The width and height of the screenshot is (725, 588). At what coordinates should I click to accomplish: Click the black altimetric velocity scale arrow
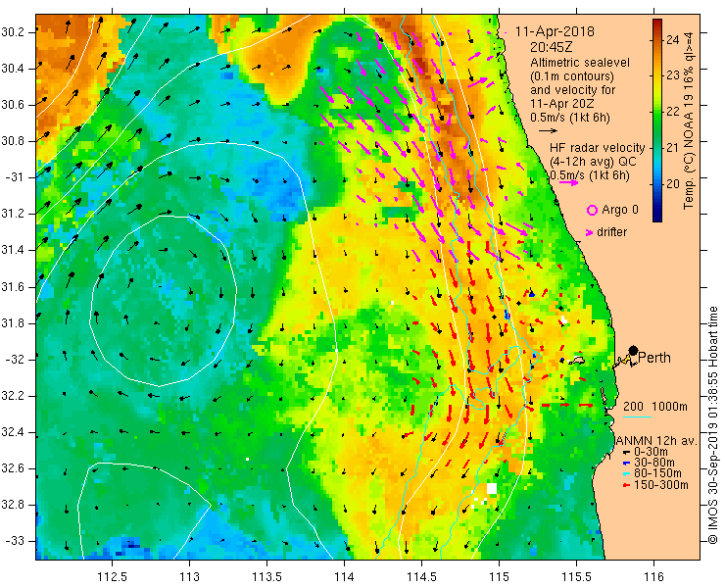tap(549, 131)
